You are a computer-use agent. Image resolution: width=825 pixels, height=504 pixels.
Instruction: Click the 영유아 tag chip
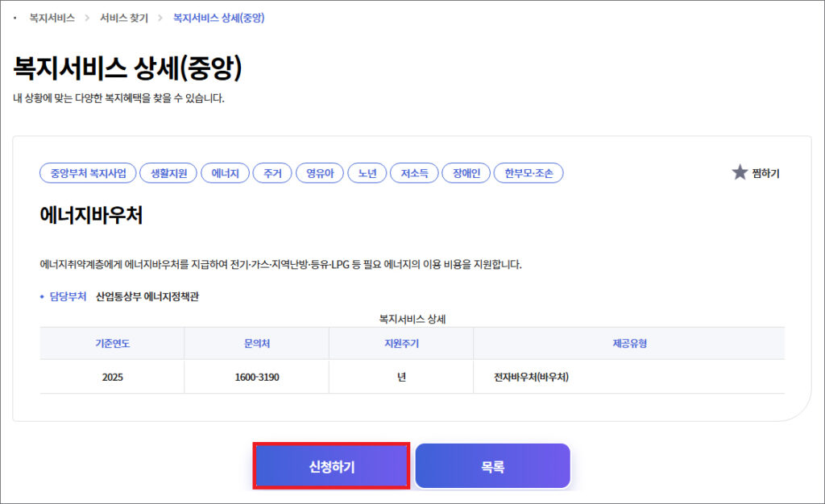pos(320,173)
